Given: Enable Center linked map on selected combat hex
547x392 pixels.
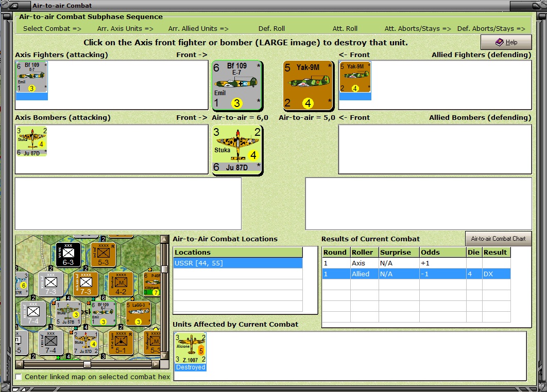Looking at the screenshot, I should [19, 377].
